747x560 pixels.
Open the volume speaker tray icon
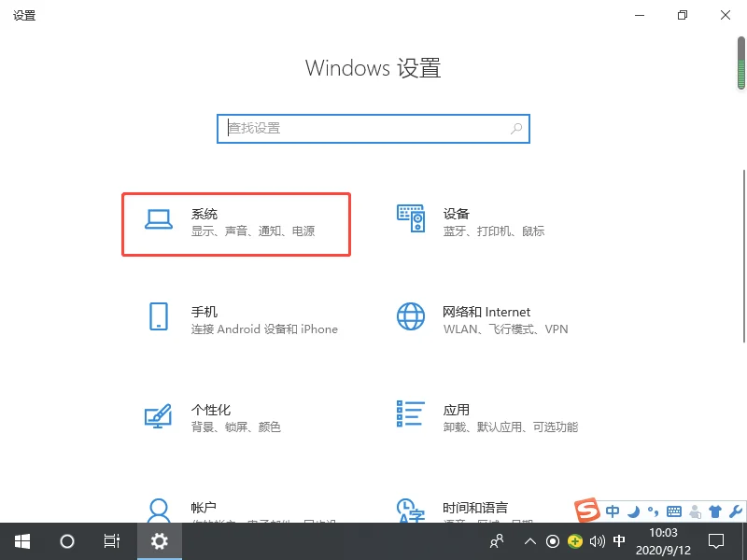597,541
